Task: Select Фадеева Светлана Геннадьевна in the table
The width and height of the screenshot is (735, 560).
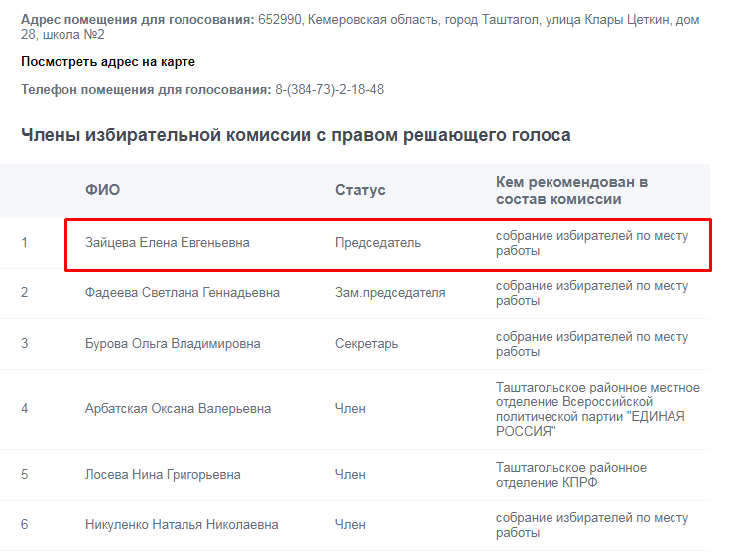Action: pos(183,293)
